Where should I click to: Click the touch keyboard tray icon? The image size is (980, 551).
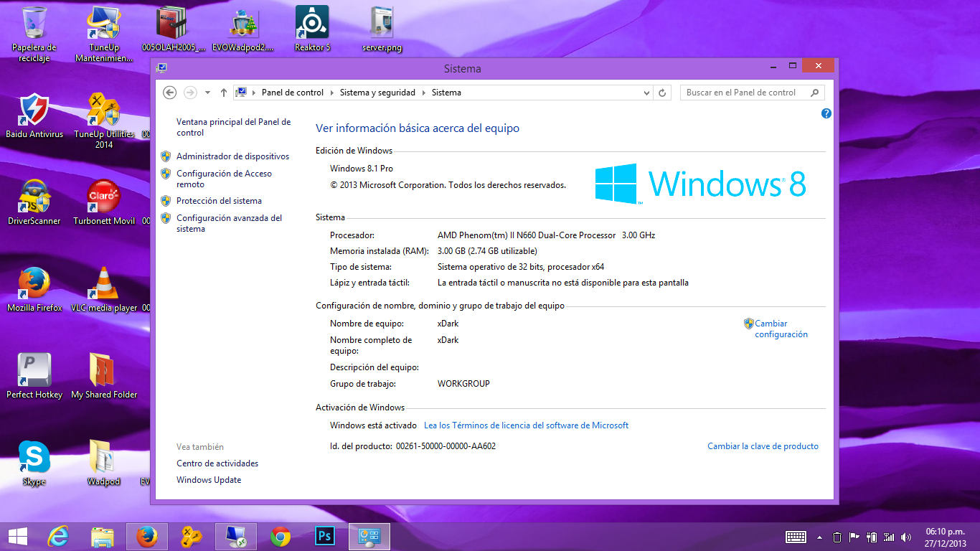click(796, 537)
